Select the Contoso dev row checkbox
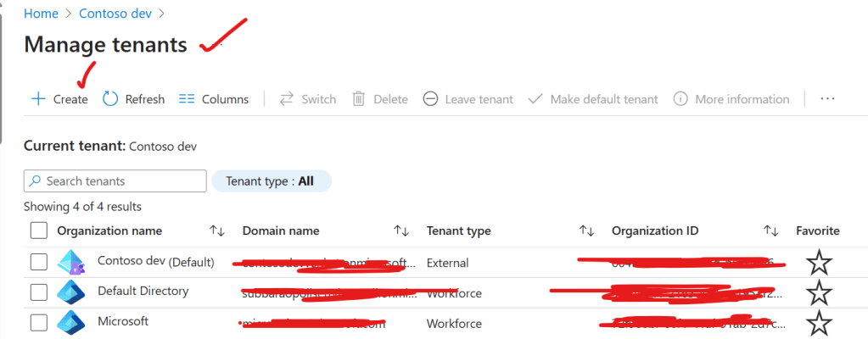This screenshot has height=339, width=868. click(39, 262)
